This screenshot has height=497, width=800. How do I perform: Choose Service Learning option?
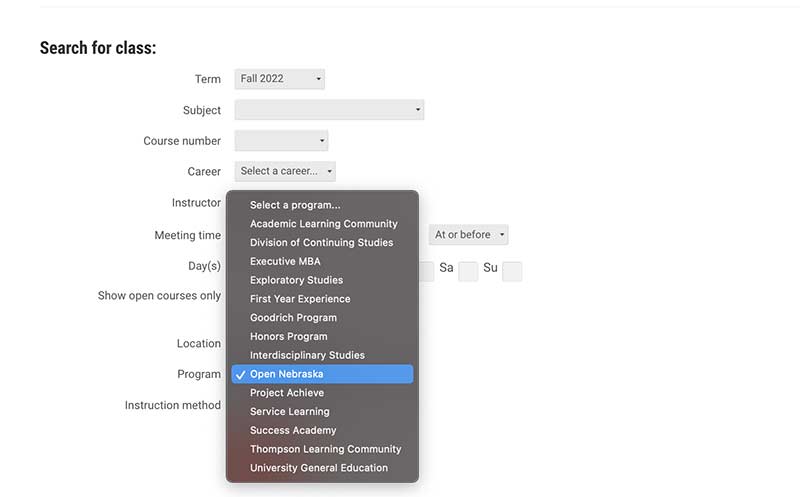[x=322, y=412]
